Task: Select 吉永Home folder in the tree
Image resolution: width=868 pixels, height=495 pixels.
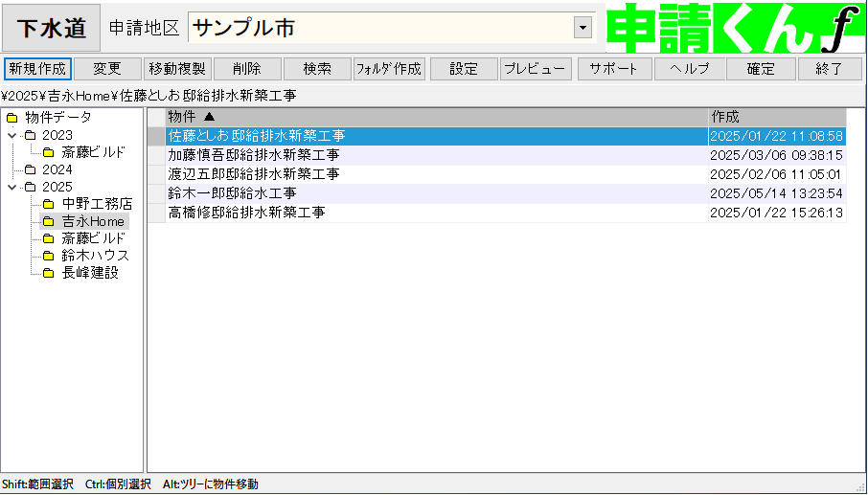Action: pyautogui.click(x=93, y=221)
